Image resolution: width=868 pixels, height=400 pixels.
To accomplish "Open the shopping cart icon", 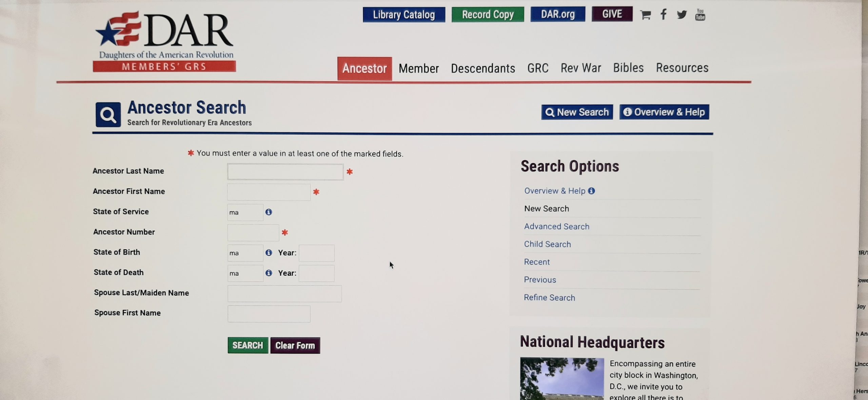I will tap(645, 15).
